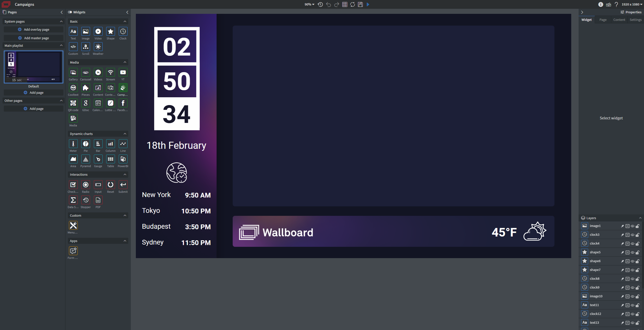
Task: Select the Weather widget icon
Action: coord(98,47)
